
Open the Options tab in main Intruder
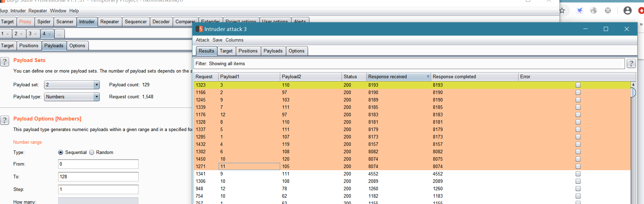click(x=77, y=45)
